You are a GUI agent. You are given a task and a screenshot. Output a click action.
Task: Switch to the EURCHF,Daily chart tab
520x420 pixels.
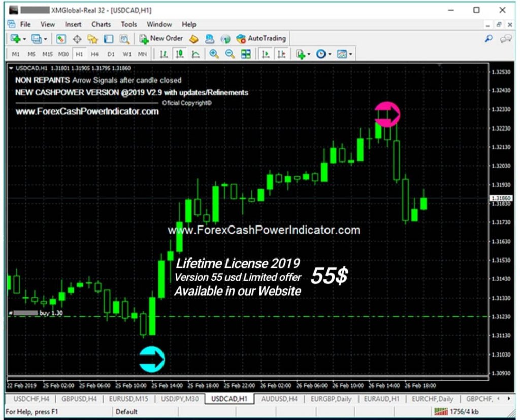point(433,399)
